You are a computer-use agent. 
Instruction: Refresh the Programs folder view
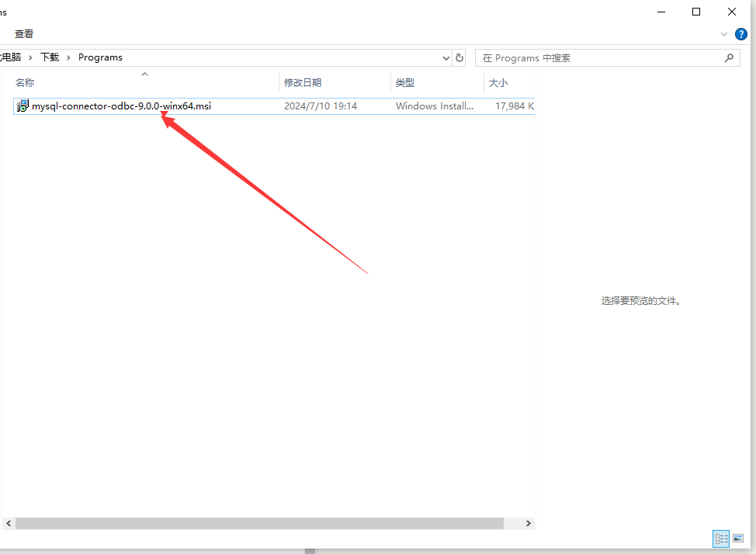click(459, 58)
